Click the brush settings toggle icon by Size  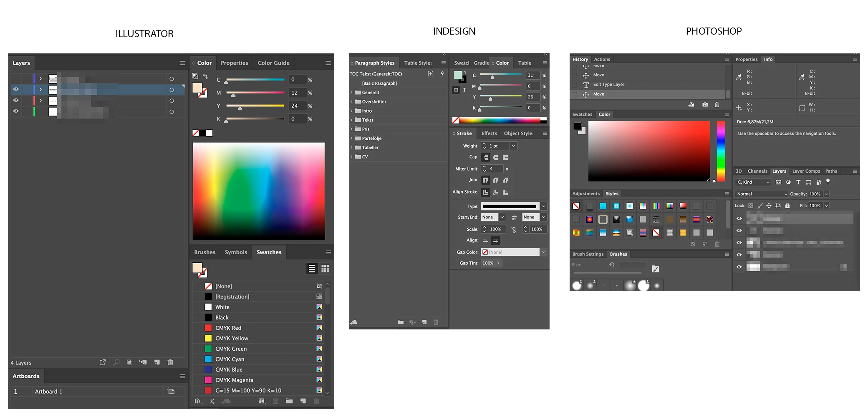click(x=656, y=269)
